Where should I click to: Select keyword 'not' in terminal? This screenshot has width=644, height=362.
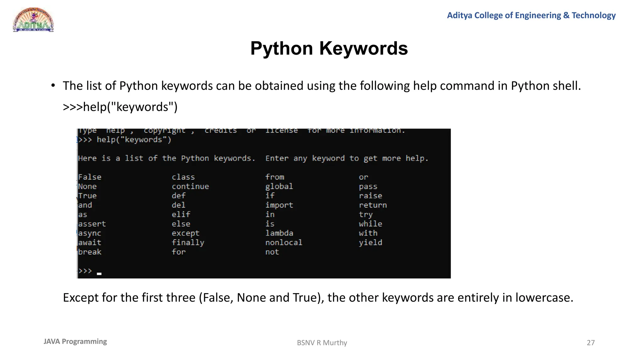pos(272,252)
